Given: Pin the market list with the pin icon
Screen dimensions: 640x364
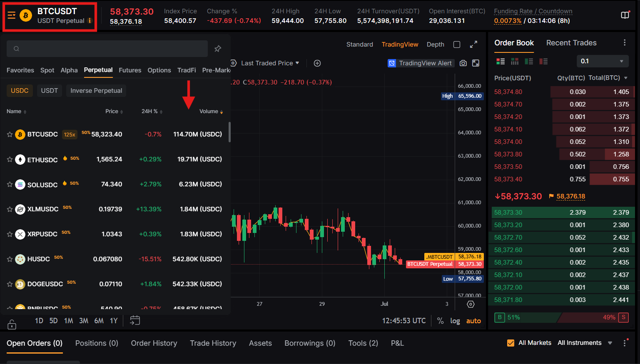Looking at the screenshot, I should tap(218, 49).
